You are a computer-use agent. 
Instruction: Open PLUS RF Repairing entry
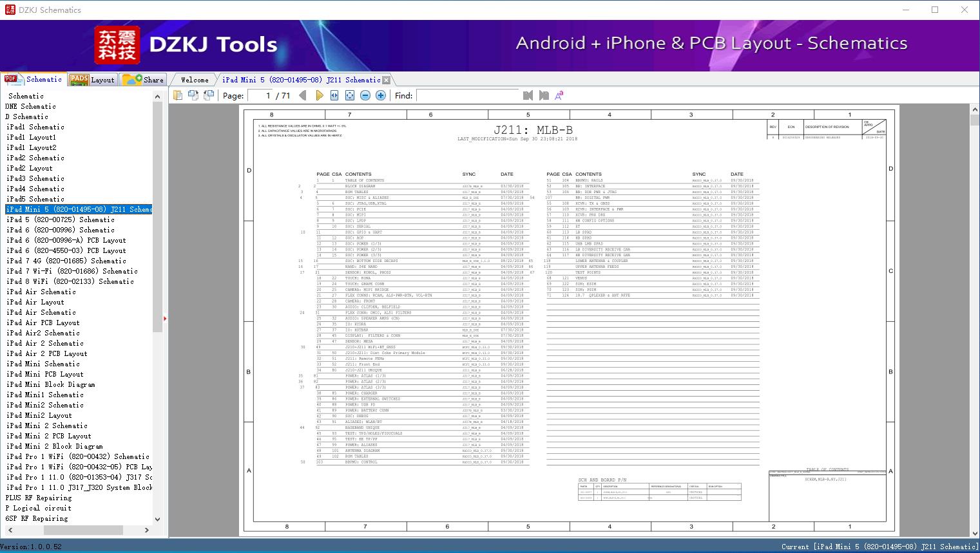(39, 498)
